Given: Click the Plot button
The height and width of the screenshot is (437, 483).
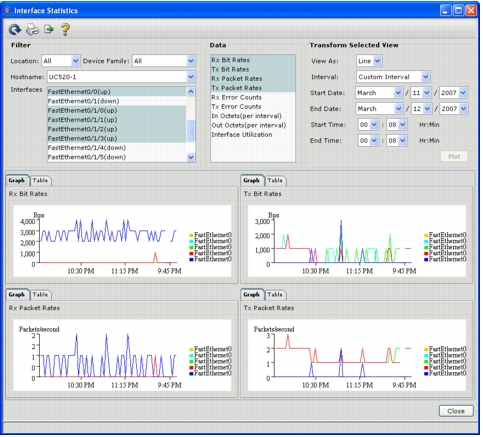Looking at the screenshot, I should pyautogui.click(x=454, y=156).
